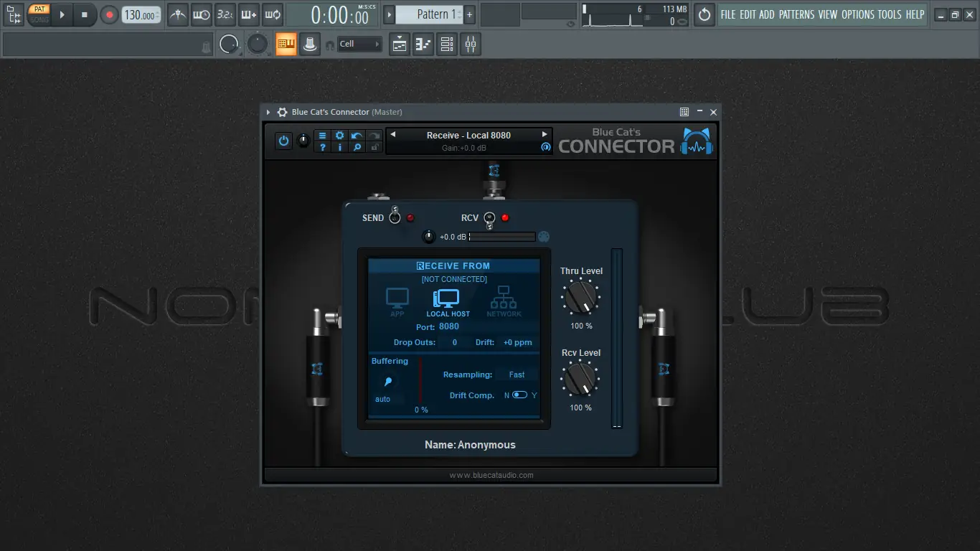The height and width of the screenshot is (551, 980).
Task: Open the Connector info 'i' icon
Action: [x=340, y=147]
